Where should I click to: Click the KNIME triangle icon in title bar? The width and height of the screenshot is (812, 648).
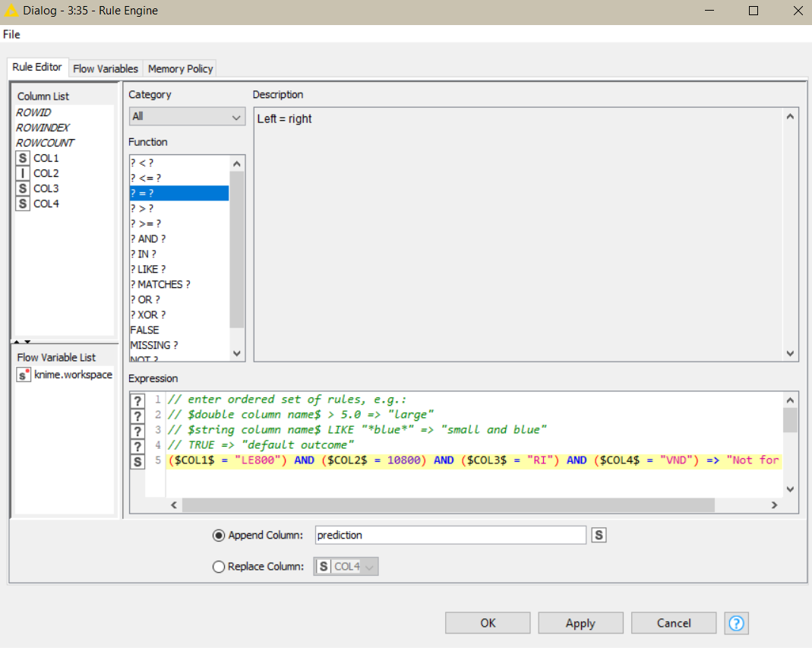coord(11,11)
